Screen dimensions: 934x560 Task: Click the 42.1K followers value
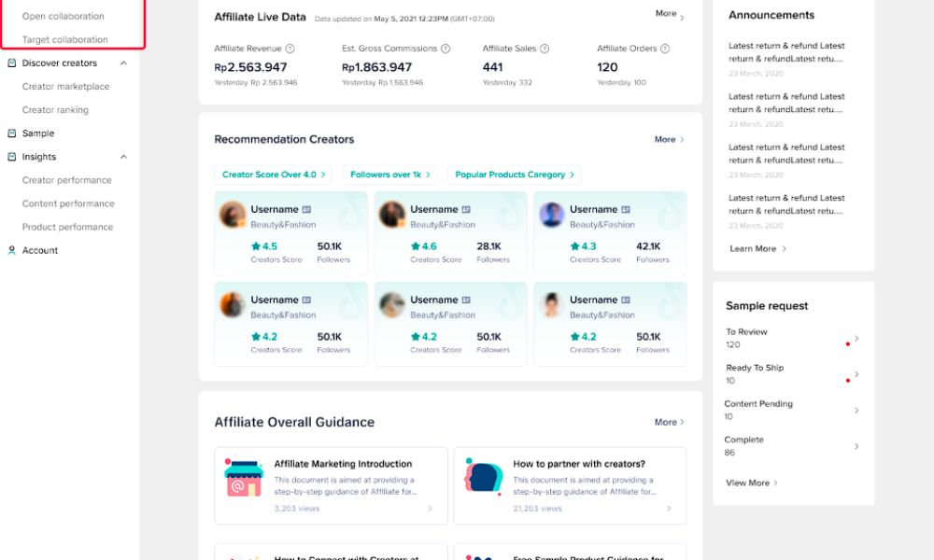[x=649, y=246]
